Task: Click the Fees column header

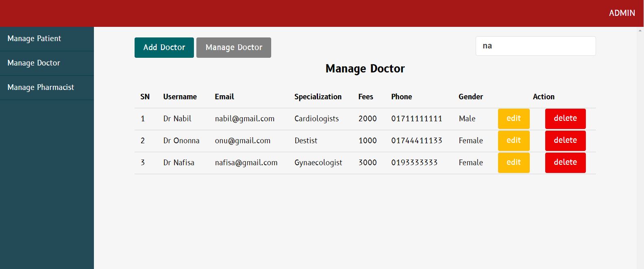Action: click(366, 97)
